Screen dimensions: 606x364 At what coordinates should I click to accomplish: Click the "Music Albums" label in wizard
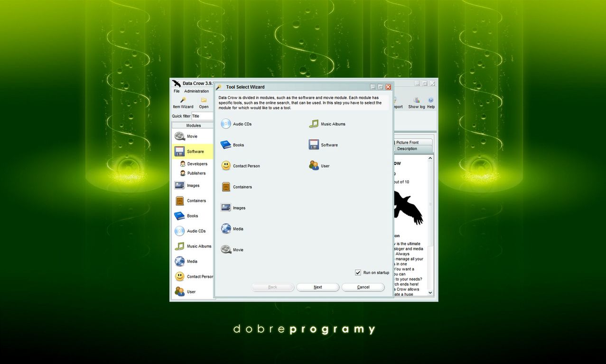coord(333,124)
